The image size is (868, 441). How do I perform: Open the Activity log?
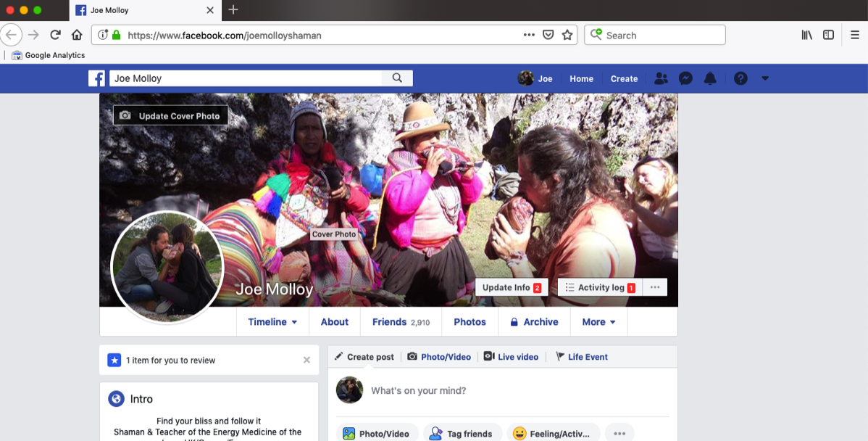(x=600, y=288)
